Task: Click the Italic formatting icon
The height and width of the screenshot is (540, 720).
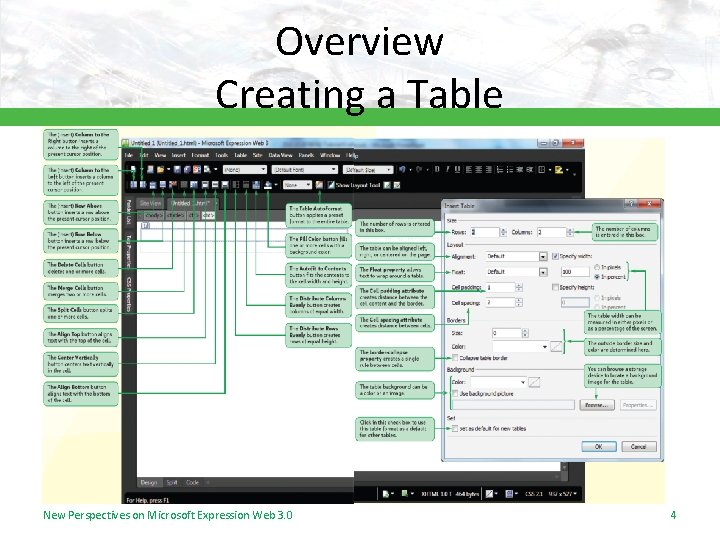Action: coord(447,169)
